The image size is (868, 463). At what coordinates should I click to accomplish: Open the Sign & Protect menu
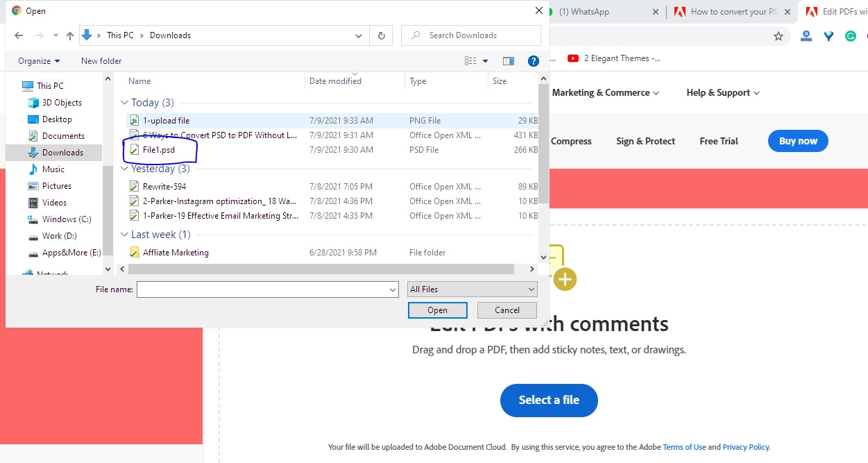pos(645,141)
